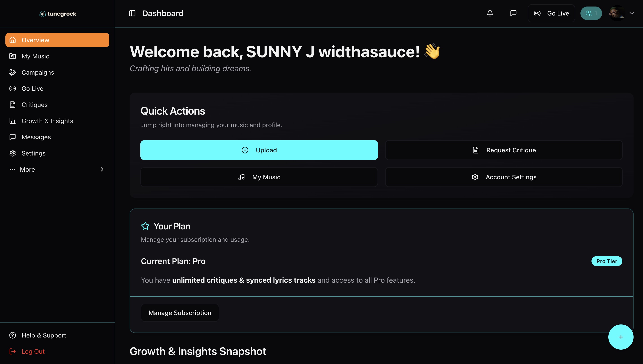This screenshot has height=364, width=643.
Task: Open Settings from the sidebar menu
Action: pos(34,153)
